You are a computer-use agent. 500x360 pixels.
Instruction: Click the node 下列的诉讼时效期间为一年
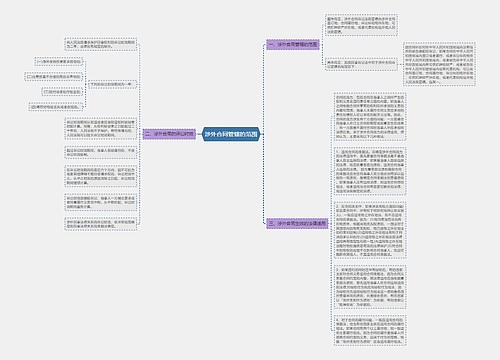(112, 84)
